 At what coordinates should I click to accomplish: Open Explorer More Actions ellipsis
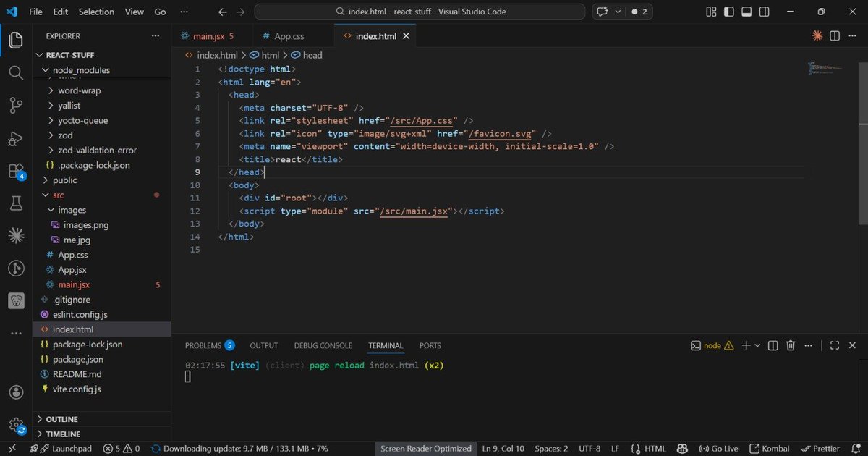click(156, 35)
